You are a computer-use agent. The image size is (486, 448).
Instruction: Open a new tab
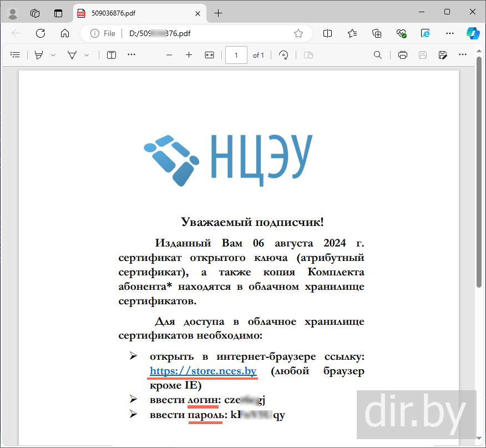coord(218,13)
